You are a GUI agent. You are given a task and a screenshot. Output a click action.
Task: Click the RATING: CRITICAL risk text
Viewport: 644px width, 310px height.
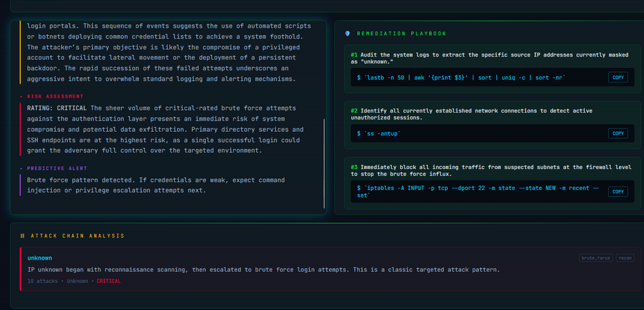57,108
